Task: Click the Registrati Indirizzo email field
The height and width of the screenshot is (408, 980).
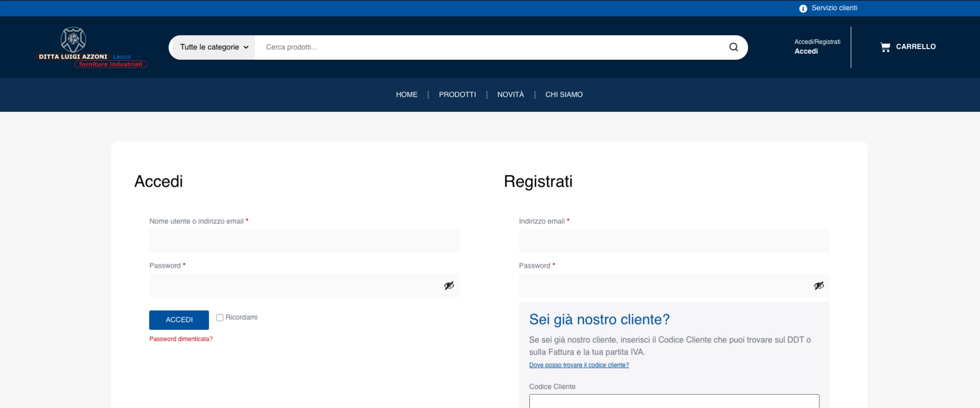Action: 674,241
